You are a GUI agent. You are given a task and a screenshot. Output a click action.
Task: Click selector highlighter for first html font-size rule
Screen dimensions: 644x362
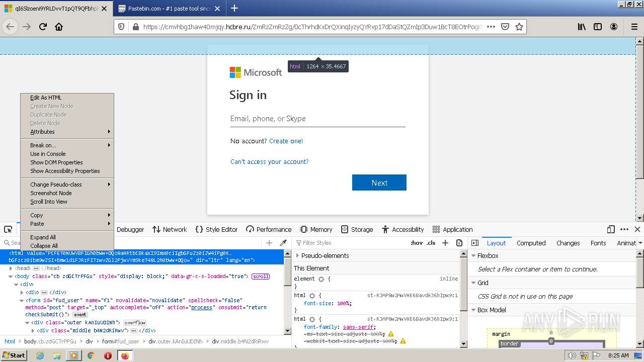[x=312, y=296]
